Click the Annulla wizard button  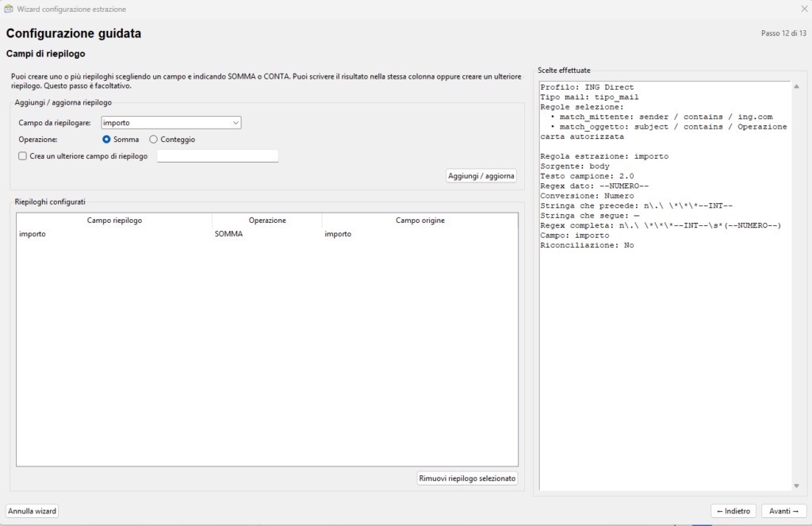click(32, 511)
